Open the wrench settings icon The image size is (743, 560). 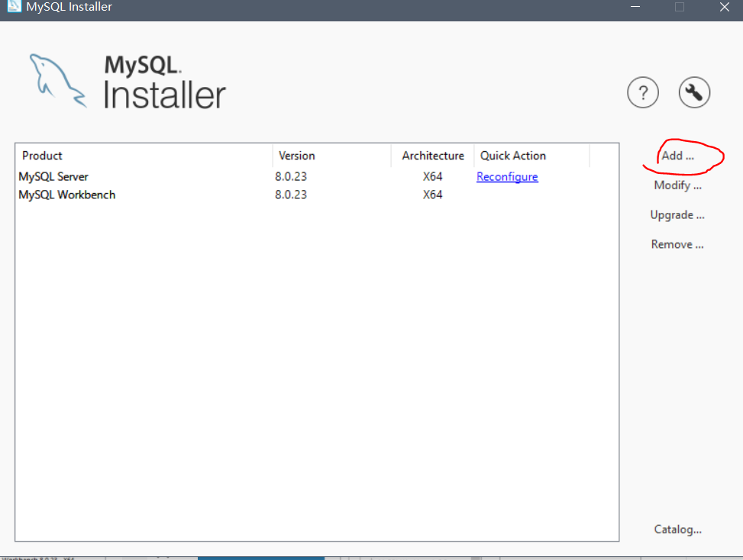694,92
